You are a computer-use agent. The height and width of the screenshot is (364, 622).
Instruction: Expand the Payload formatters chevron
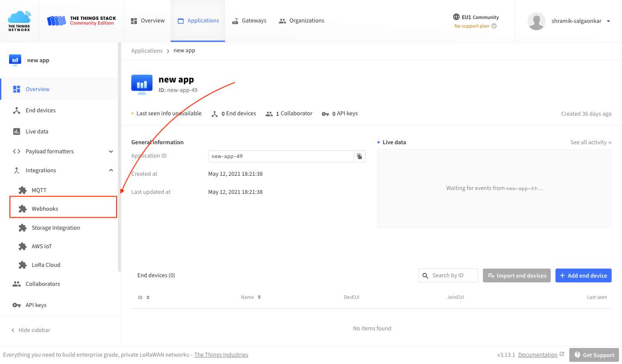coord(111,151)
